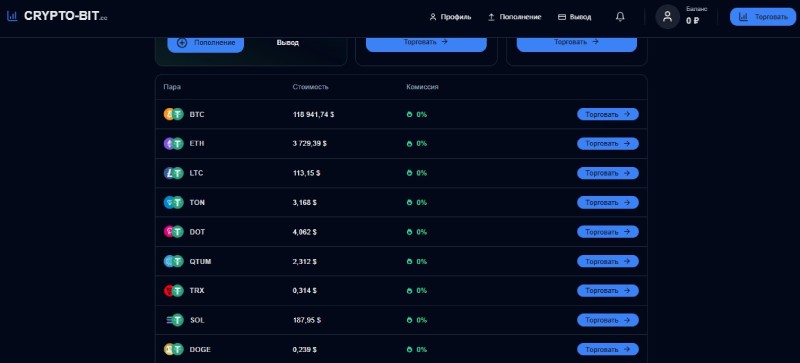Click the commission flame icon in TON row

click(x=409, y=203)
